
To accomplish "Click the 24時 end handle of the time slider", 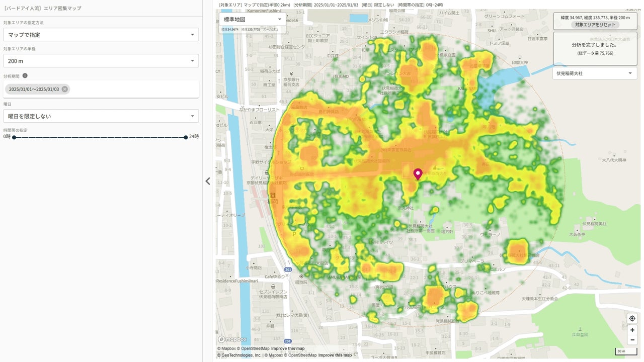I will click(x=186, y=137).
